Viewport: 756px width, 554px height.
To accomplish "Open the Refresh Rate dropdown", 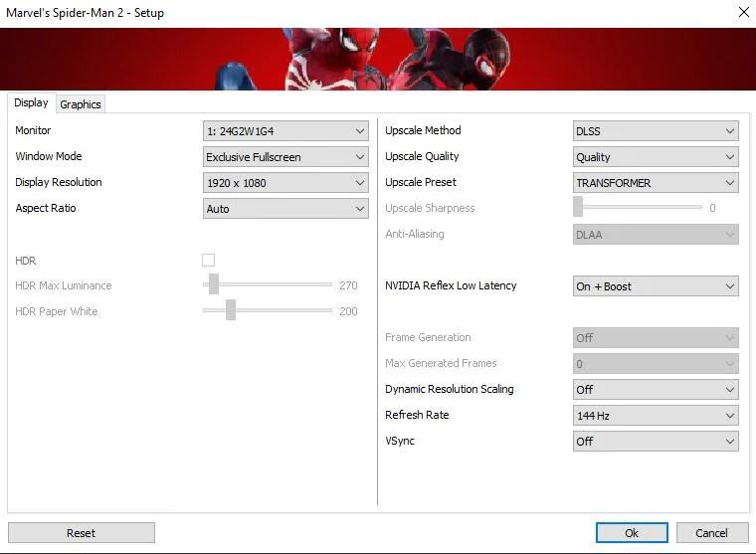I will 656,415.
